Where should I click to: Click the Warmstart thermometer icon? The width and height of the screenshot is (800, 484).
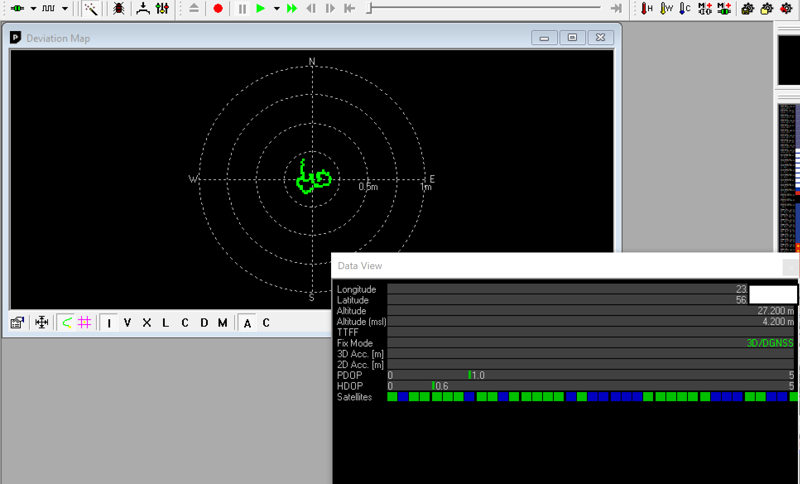tap(666, 8)
